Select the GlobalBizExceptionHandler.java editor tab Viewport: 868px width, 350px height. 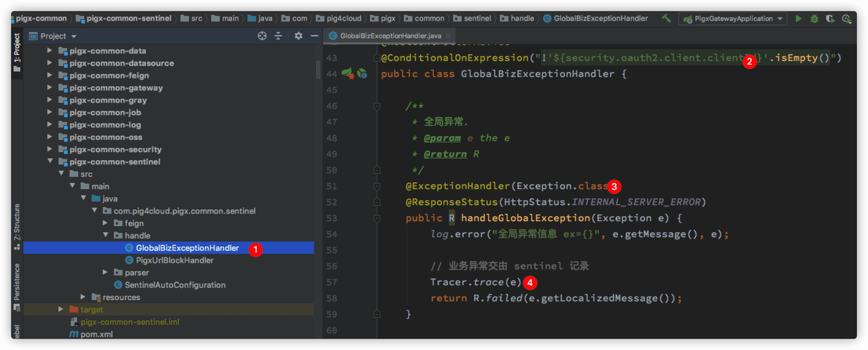point(390,36)
